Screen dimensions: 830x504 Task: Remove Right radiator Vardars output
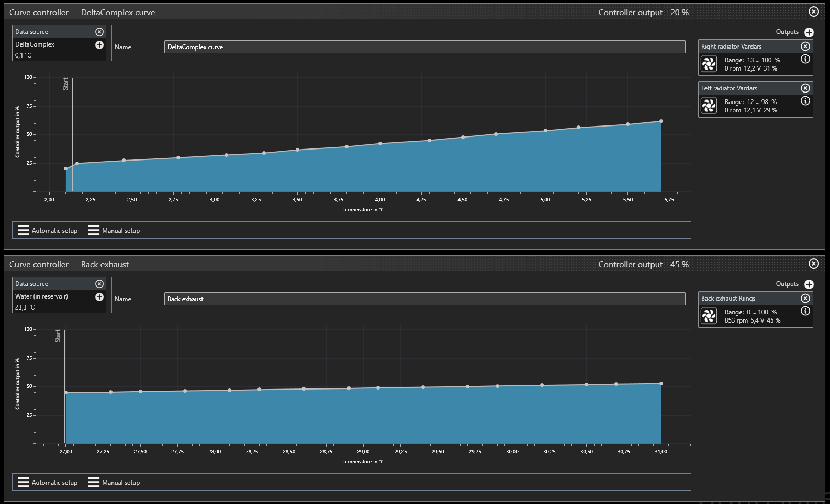[805, 47]
